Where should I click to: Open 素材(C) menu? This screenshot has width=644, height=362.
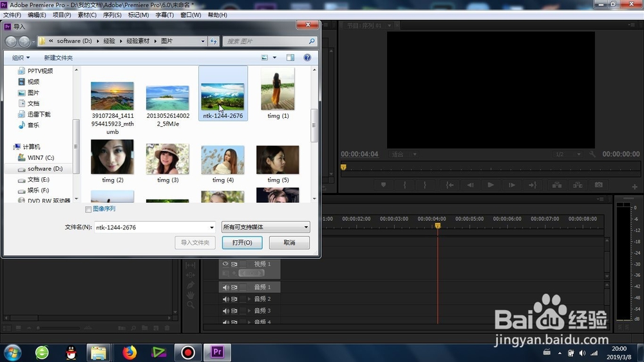click(x=87, y=15)
